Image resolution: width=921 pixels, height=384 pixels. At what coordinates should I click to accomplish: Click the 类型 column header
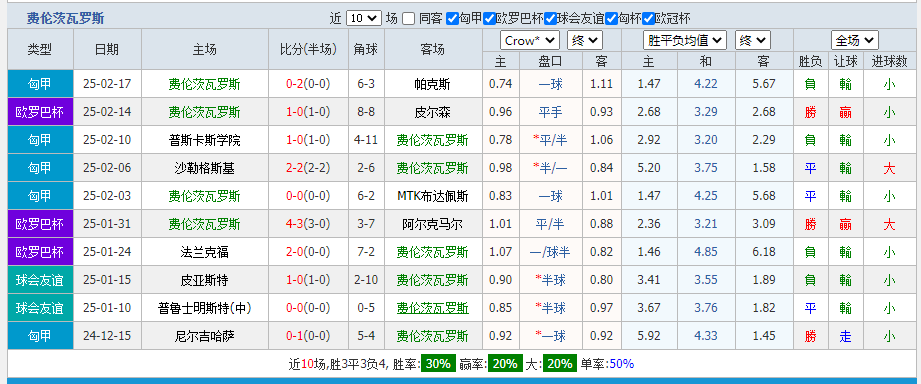41,50
